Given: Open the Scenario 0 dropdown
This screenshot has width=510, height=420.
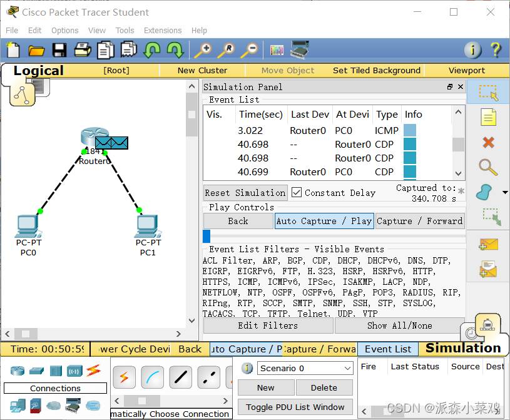Looking at the screenshot, I should [305, 368].
